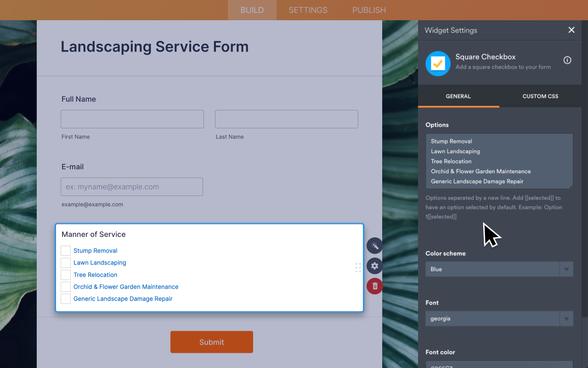Switch to the CUSTOM CSS tab

[540, 96]
